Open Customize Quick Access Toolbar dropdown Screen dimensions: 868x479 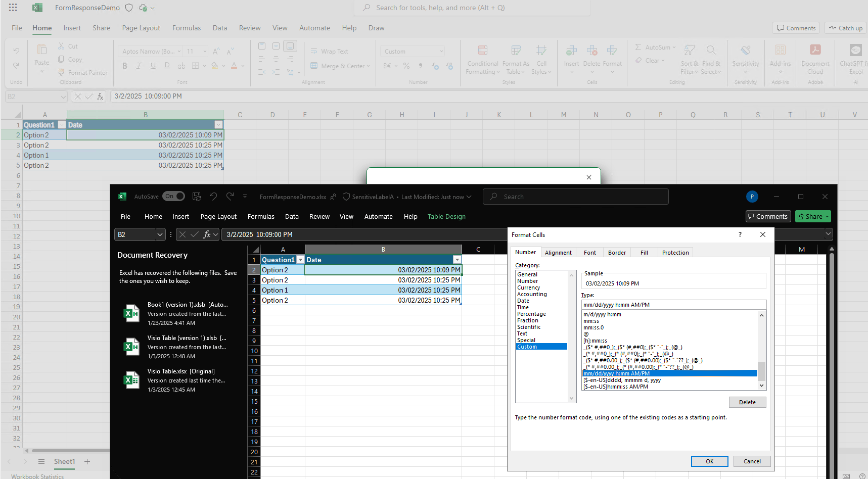[x=245, y=197]
